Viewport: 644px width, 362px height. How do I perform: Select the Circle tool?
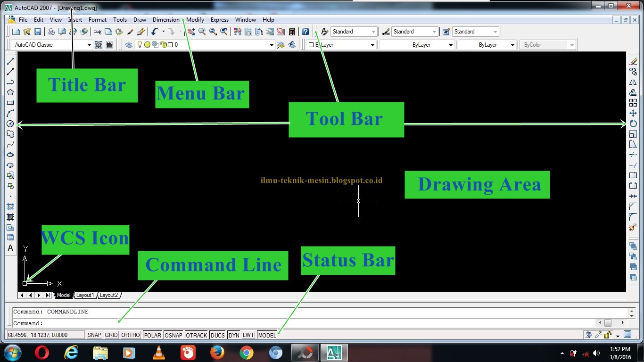(x=10, y=123)
